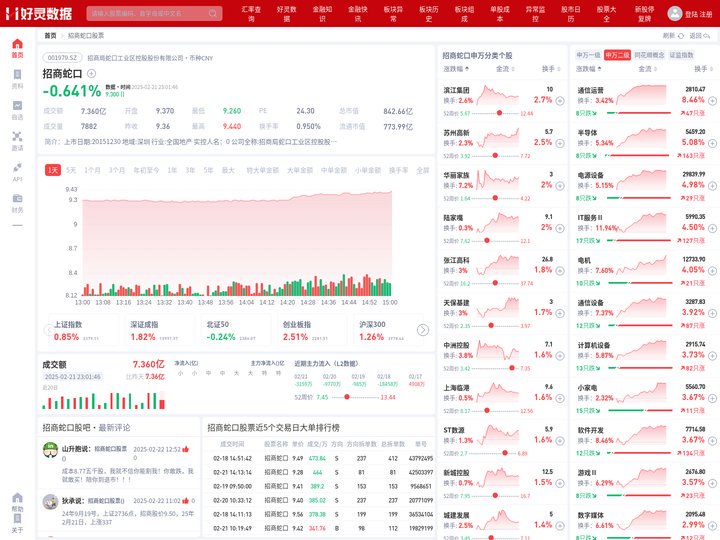Select the 申万一级 tab
Image resolution: width=720 pixels, height=540 pixels.
[x=588, y=55]
